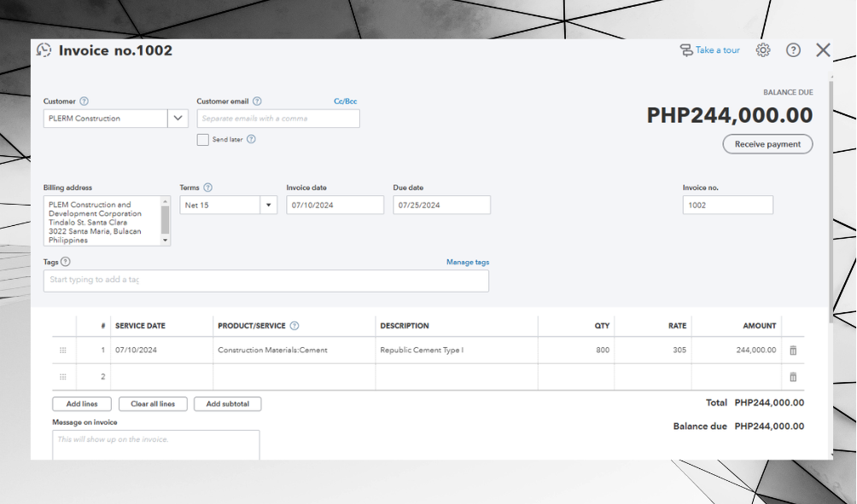Click the Receive payment button

tap(767, 144)
